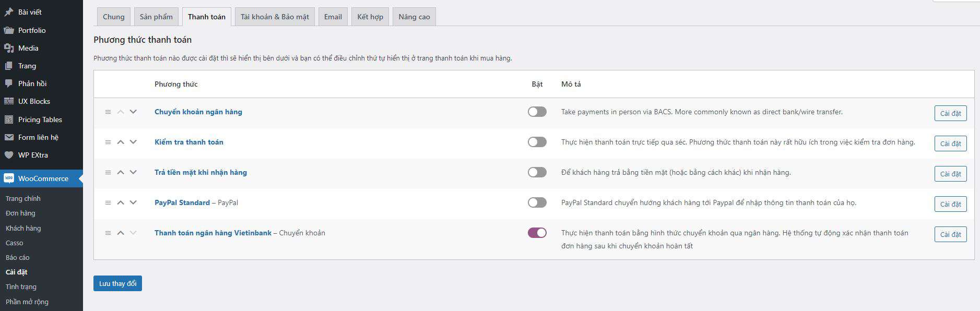Turn on Trả tiền mặt khi nhận hàng toggle

(x=537, y=172)
